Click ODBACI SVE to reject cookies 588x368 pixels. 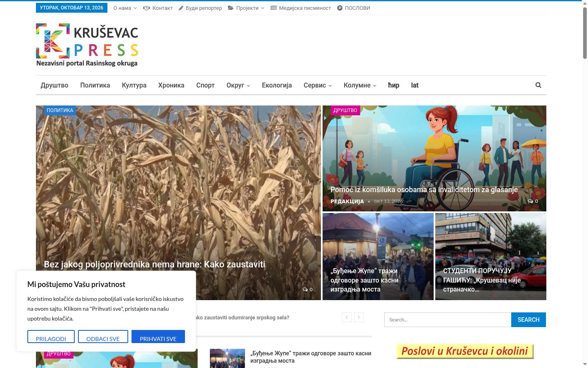coord(103,337)
